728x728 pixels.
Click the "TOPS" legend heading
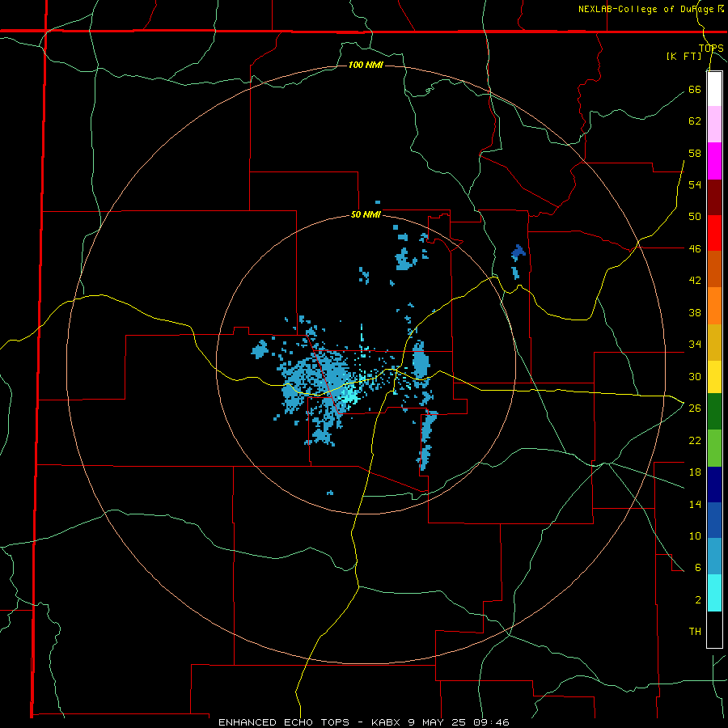coord(711,48)
